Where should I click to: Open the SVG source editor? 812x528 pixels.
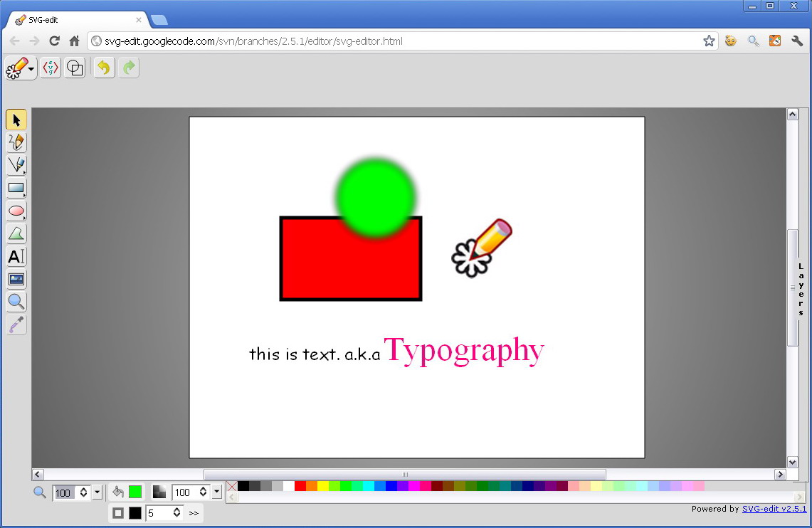tap(50, 68)
